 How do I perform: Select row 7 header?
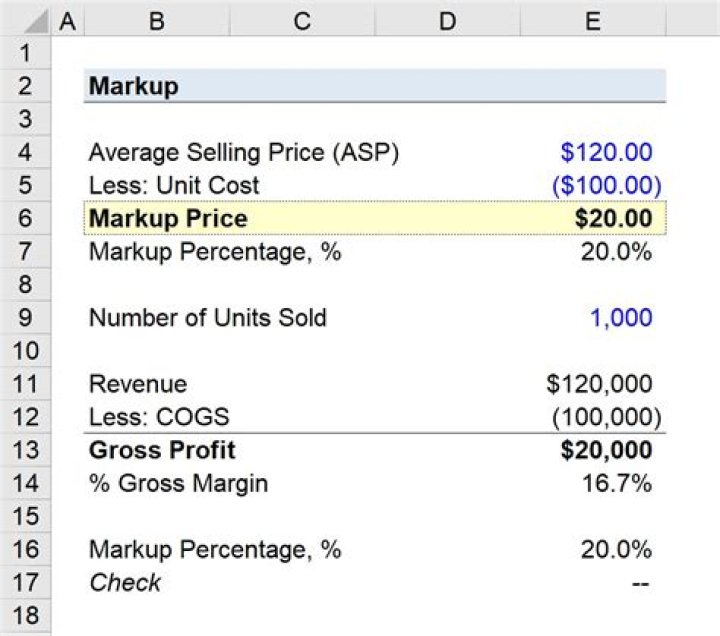click(x=25, y=251)
